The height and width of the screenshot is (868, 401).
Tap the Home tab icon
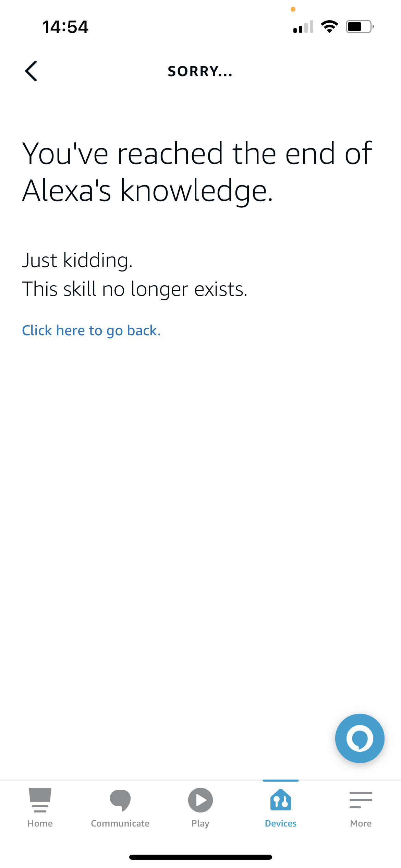pyautogui.click(x=40, y=799)
